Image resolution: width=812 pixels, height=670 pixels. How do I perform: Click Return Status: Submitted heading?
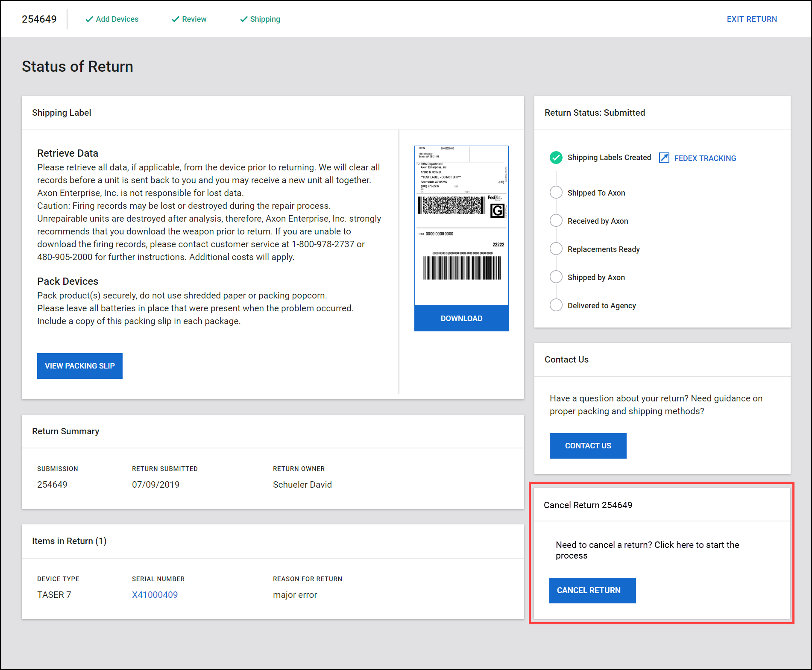pyautogui.click(x=595, y=113)
